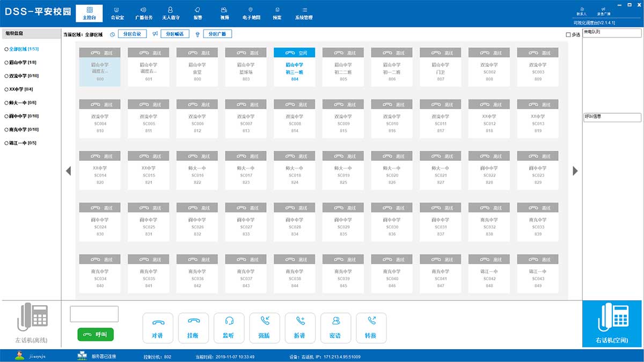
Task: Go to next page with right arrow
Action: pyautogui.click(x=575, y=171)
